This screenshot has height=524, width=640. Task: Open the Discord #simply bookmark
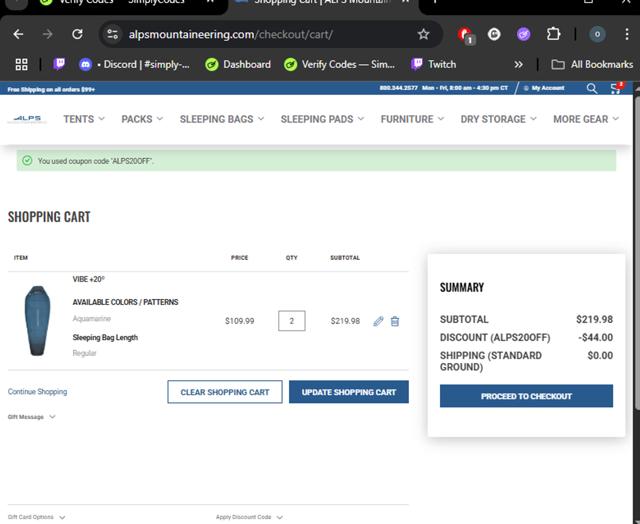pyautogui.click(x=133, y=64)
